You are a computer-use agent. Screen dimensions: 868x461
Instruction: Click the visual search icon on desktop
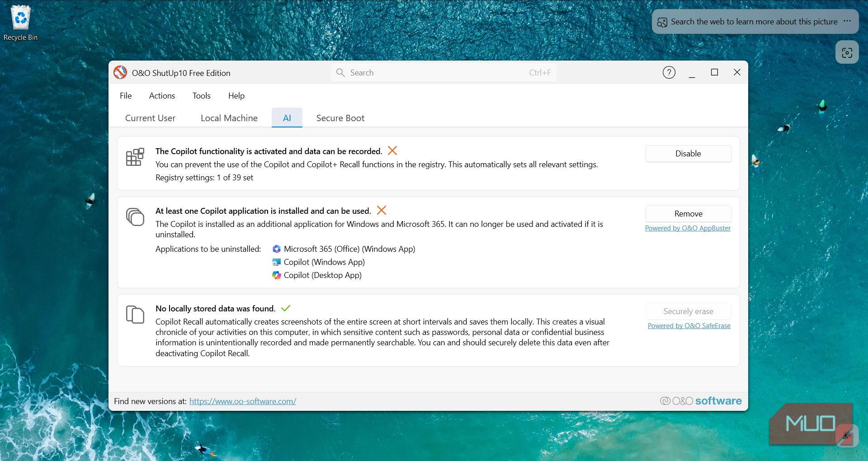tap(847, 52)
